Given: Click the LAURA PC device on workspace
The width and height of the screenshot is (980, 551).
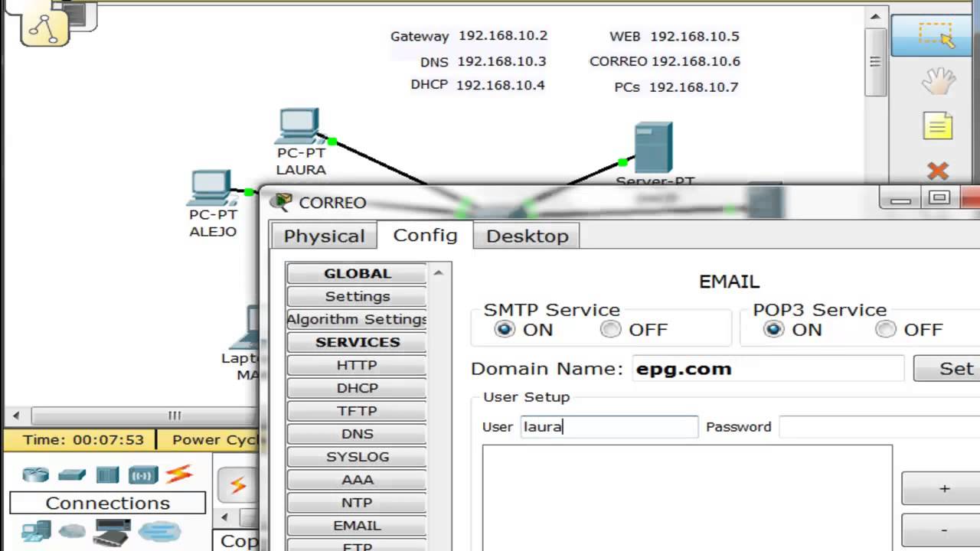Looking at the screenshot, I should click(299, 126).
